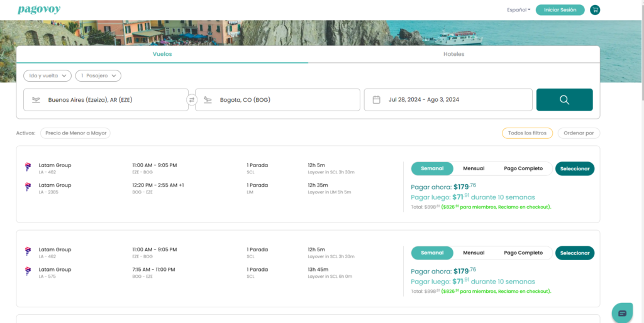
Task: Open the Ida y vuelta trip type dropdown
Action: 47,75
